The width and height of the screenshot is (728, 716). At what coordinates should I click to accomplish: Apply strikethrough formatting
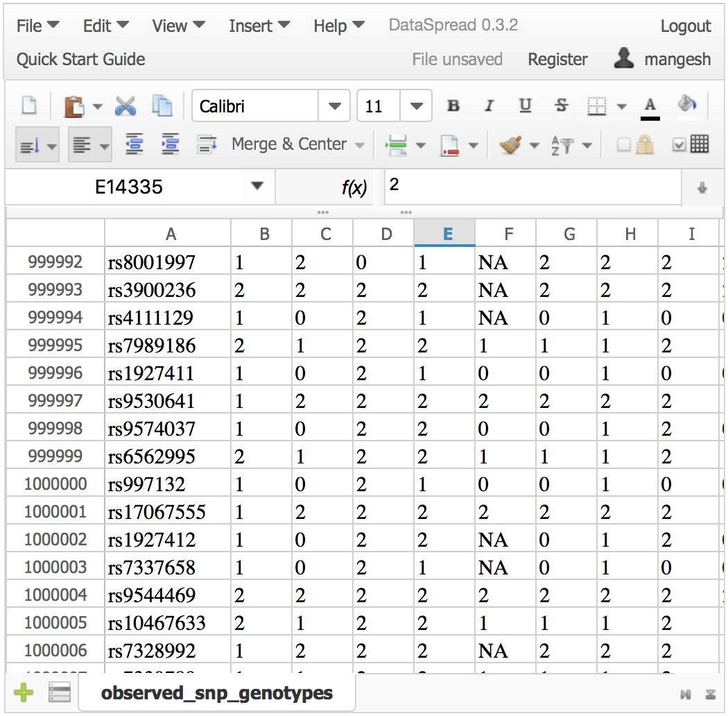(x=561, y=106)
